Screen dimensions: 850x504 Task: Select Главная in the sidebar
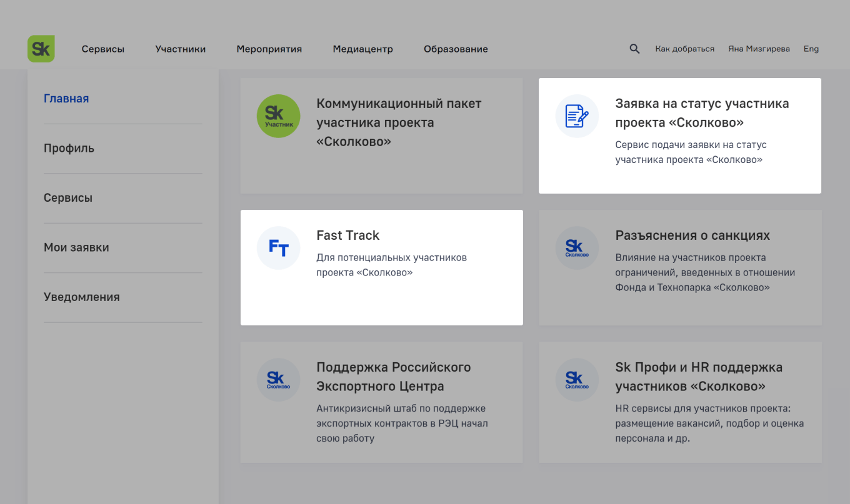[x=66, y=99]
